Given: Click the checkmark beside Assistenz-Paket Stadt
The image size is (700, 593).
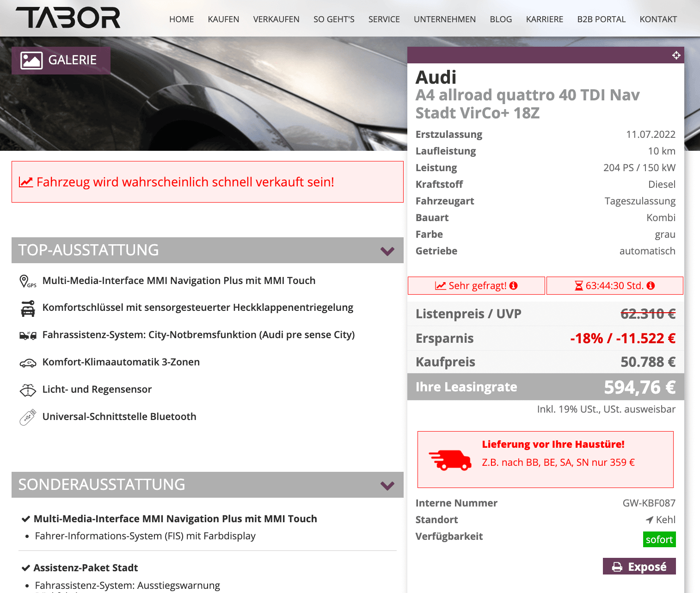Looking at the screenshot, I should click(x=26, y=568).
